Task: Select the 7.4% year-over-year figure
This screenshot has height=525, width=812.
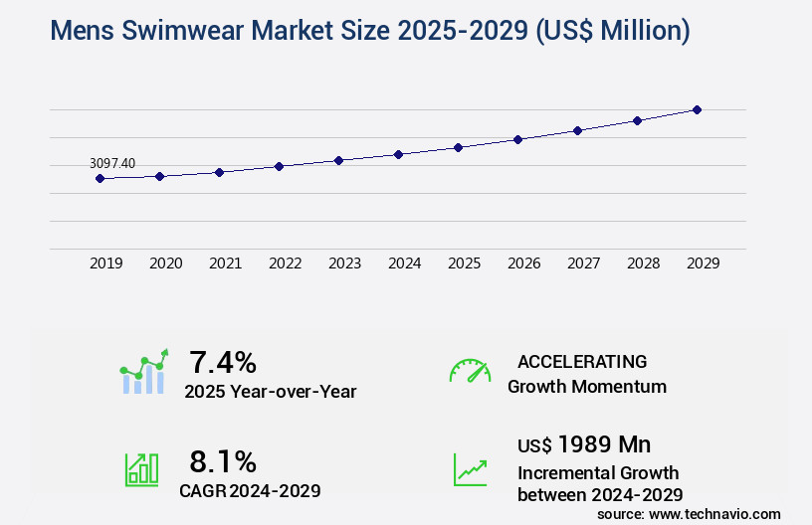Action: [223, 361]
